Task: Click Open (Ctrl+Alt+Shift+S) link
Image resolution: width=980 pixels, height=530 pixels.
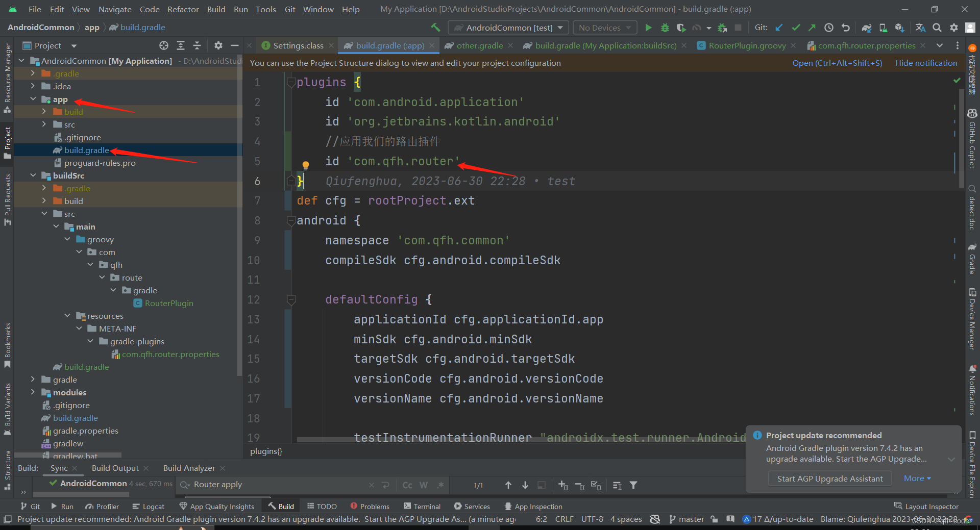Action: pyautogui.click(x=837, y=63)
